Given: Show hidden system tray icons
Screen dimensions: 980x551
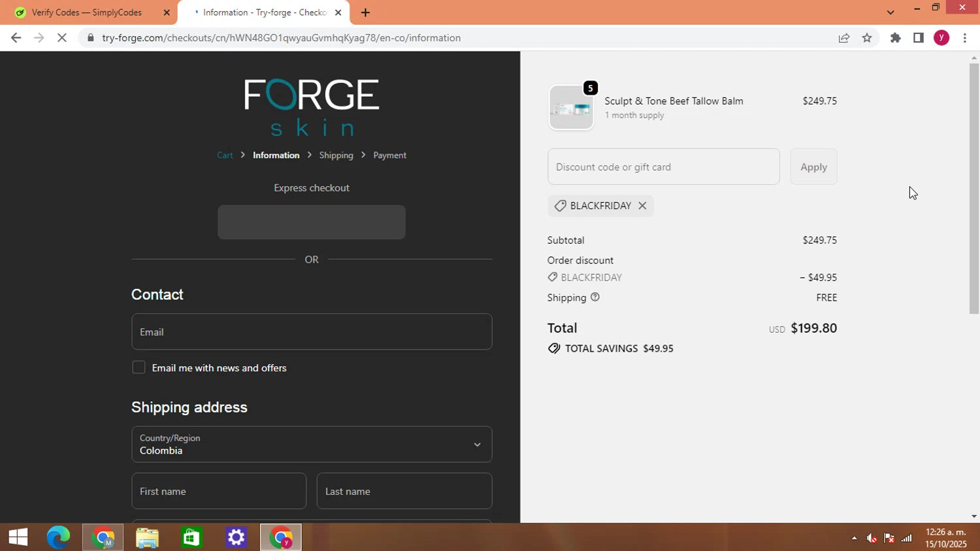Looking at the screenshot, I should coord(854,538).
